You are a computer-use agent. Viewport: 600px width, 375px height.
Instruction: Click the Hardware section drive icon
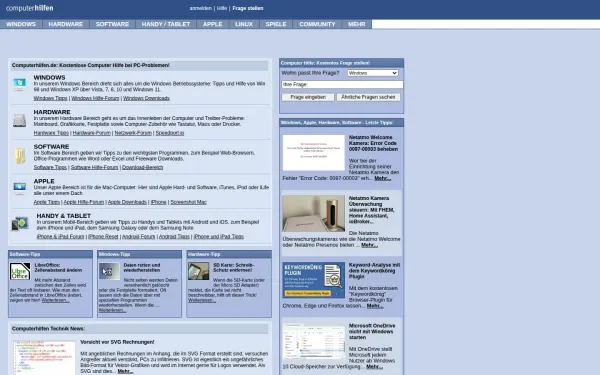(20, 120)
